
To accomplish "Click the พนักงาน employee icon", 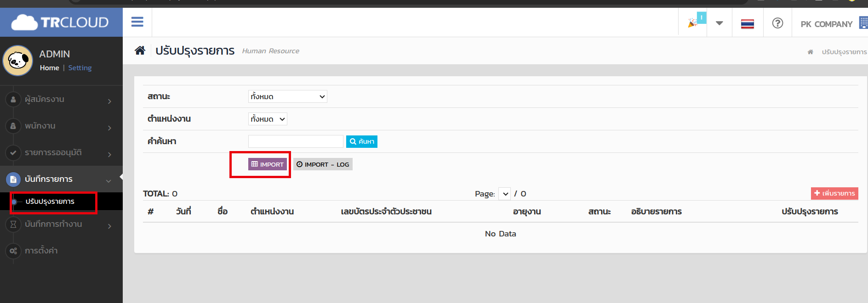I will coord(13,126).
